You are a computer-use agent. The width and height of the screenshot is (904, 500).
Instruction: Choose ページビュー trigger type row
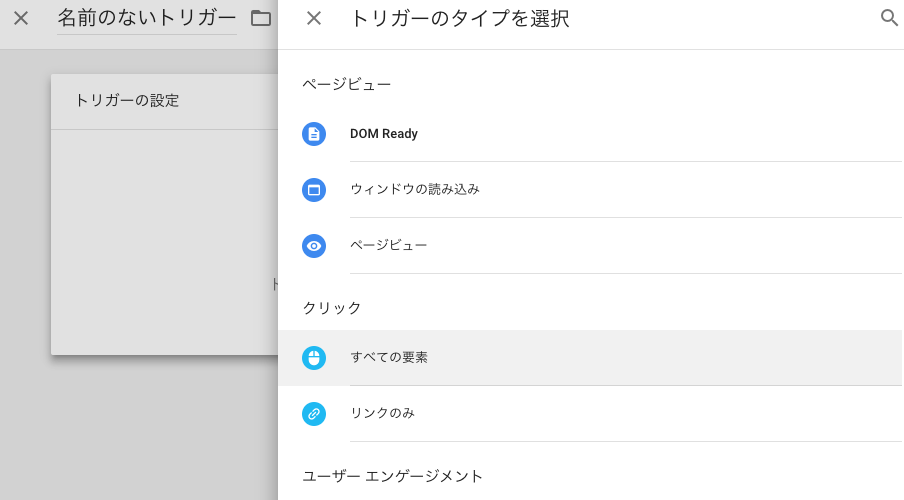point(590,246)
